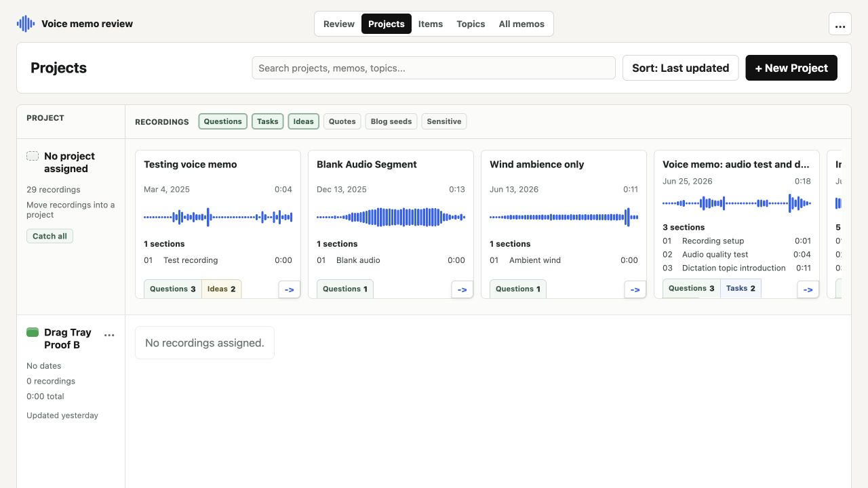This screenshot has height=488, width=868.
Task: Open Testing voice memo with arrow button
Action: coord(290,289)
